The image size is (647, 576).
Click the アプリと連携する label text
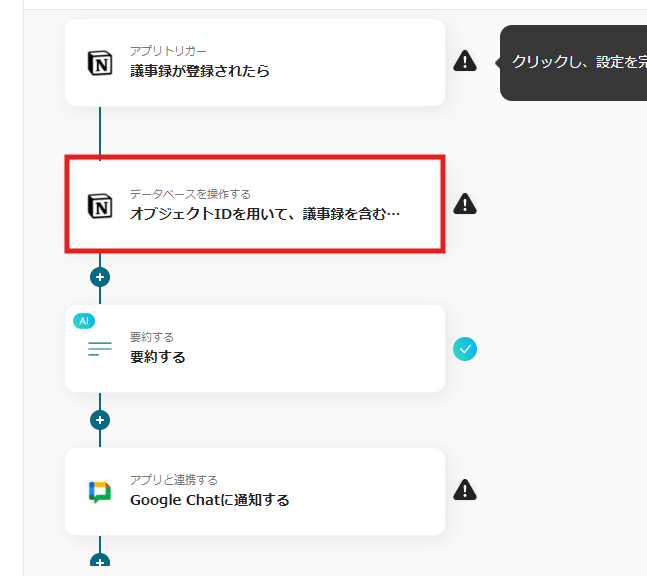click(x=174, y=480)
